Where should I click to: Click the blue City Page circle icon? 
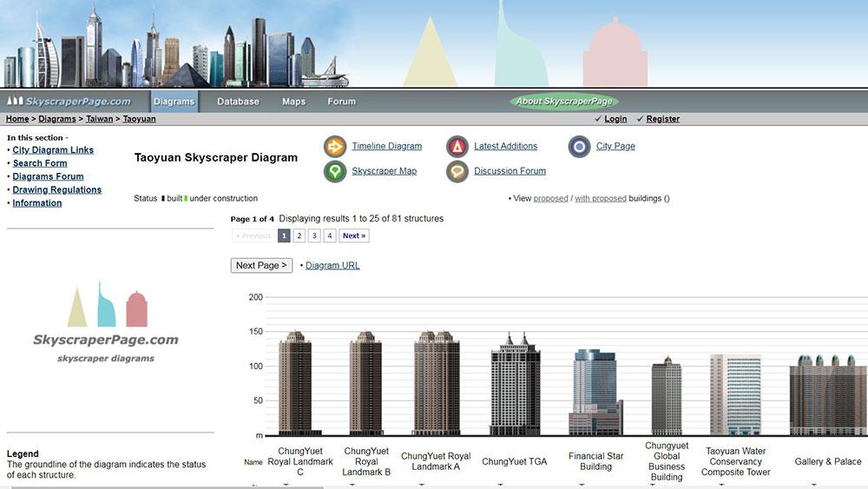pos(580,147)
